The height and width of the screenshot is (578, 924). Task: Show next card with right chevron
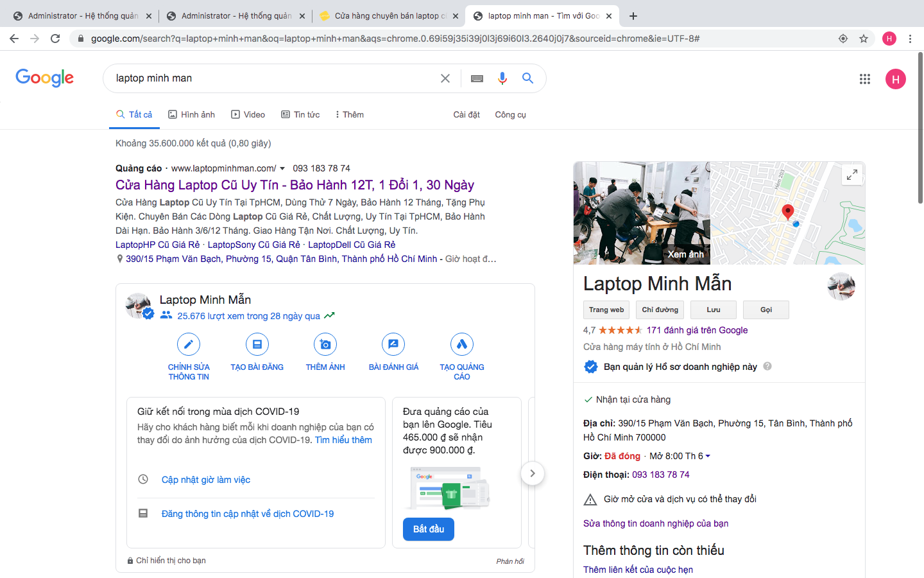click(x=533, y=473)
